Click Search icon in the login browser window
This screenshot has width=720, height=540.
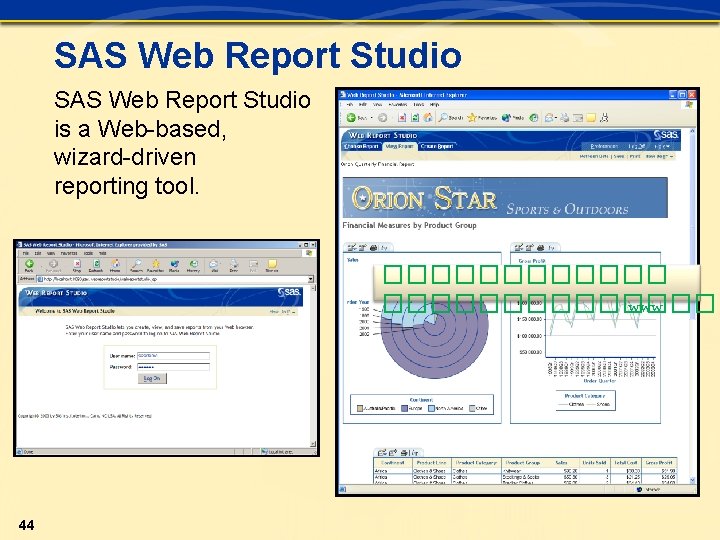[x=136, y=264]
